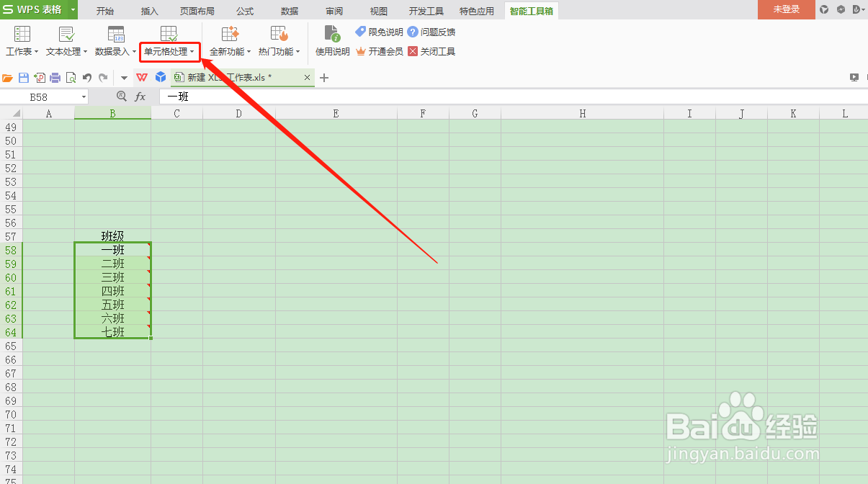This screenshot has height=484, width=868.
Task: Expand the 热门功能 menu
Action: point(279,42)
